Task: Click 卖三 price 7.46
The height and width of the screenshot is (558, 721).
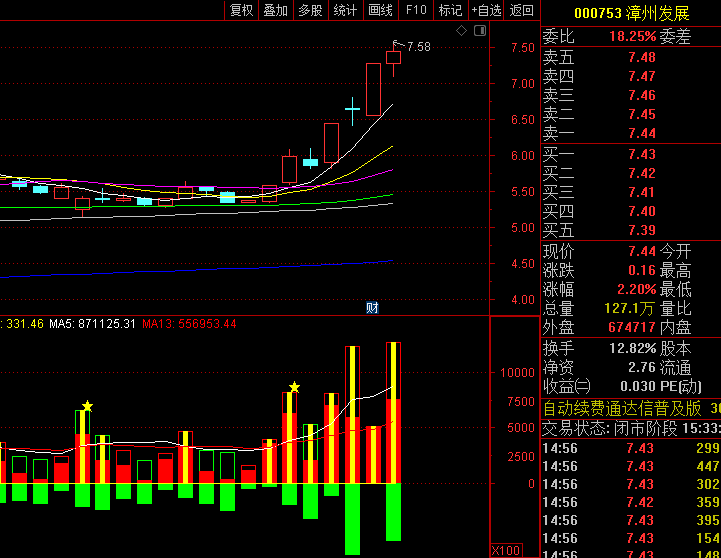Action: [642, 96]
